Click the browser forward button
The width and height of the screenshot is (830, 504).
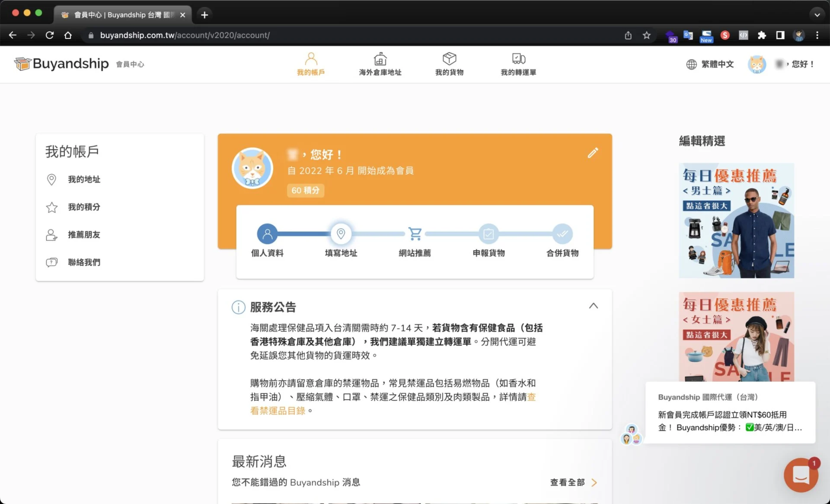[31, 35]
